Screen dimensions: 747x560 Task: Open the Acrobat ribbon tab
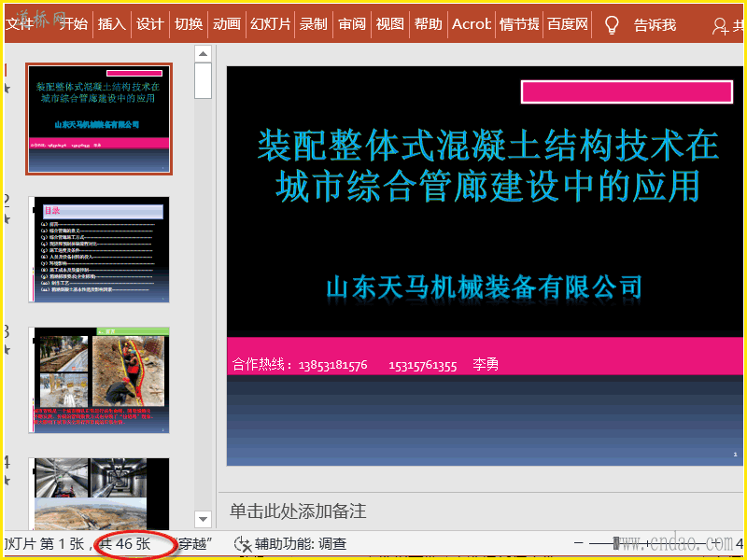472,24
